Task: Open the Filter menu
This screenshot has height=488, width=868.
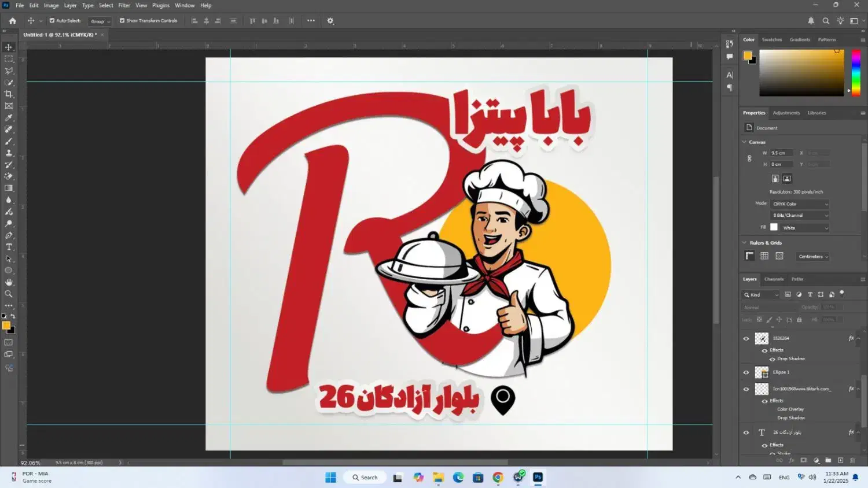Action: pos(124,5)
